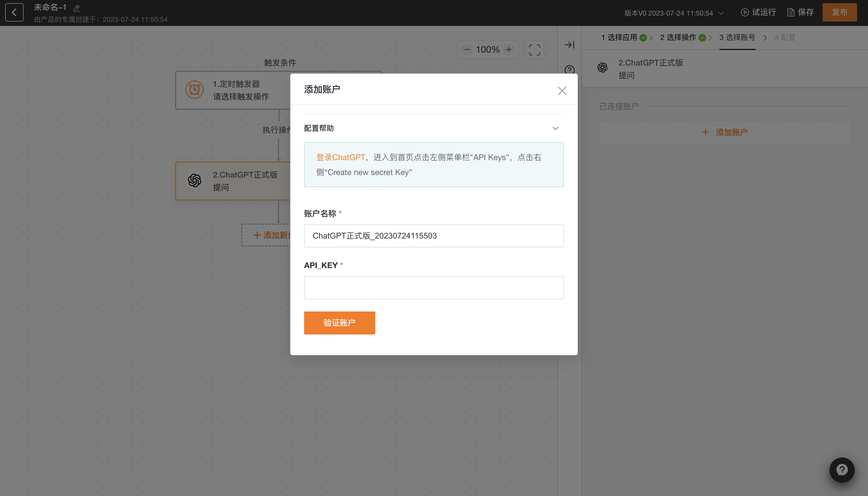Go back using the top-left arrow
868x496 pixels.
pos(14,13)
